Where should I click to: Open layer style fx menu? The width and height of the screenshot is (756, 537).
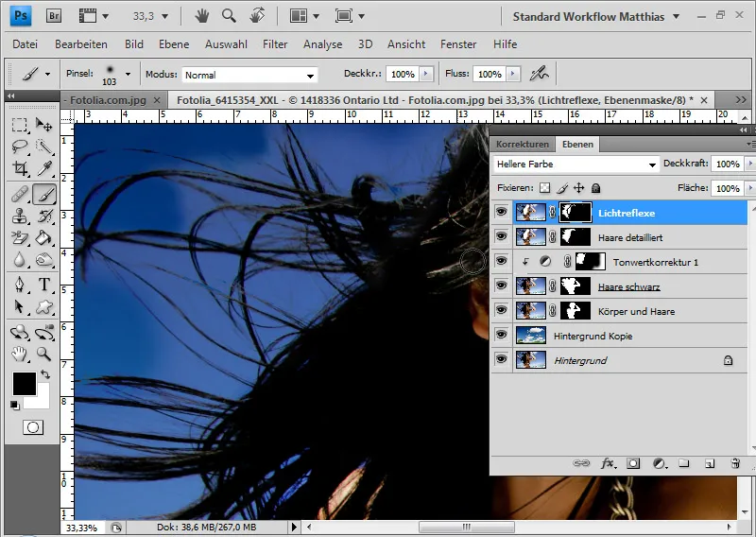click(609, 463)
